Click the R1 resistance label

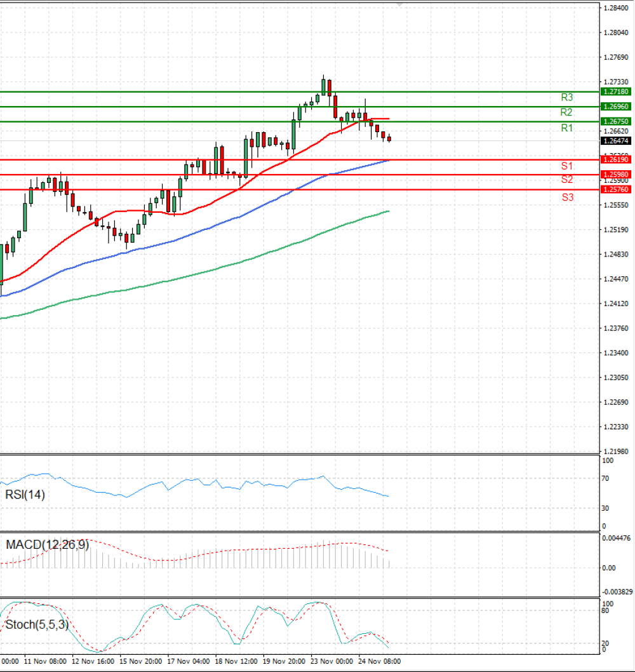(x=566, y=128)
